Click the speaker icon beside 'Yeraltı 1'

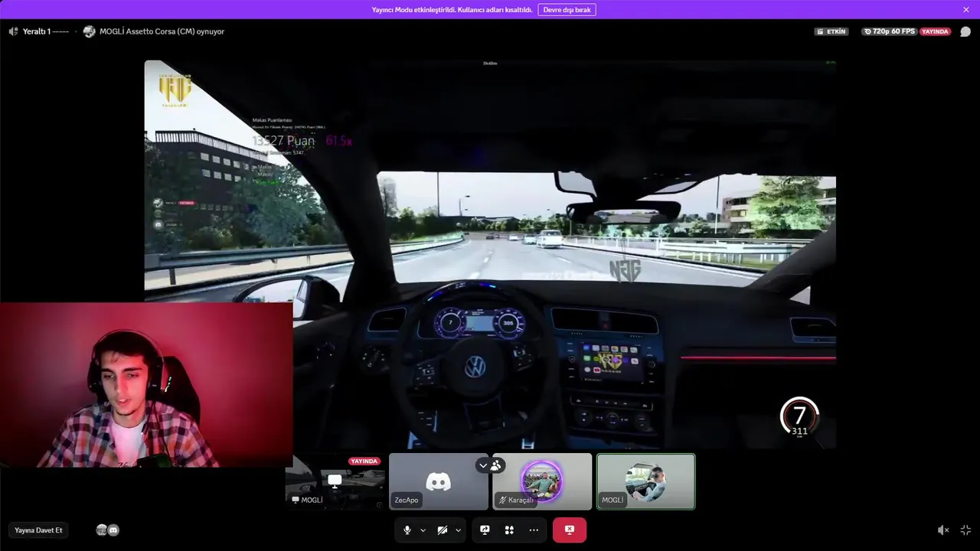pos(13,31)
